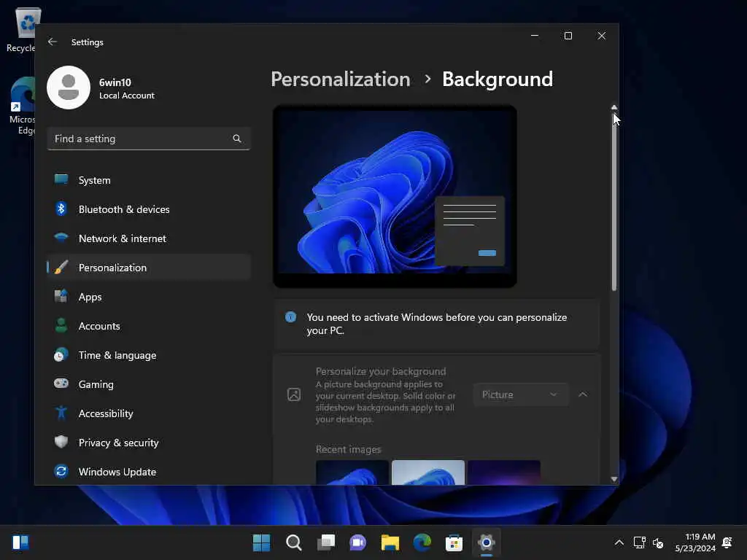Open taskbar Search
Screen dimensions: 747x560
(x=293, y=542)
